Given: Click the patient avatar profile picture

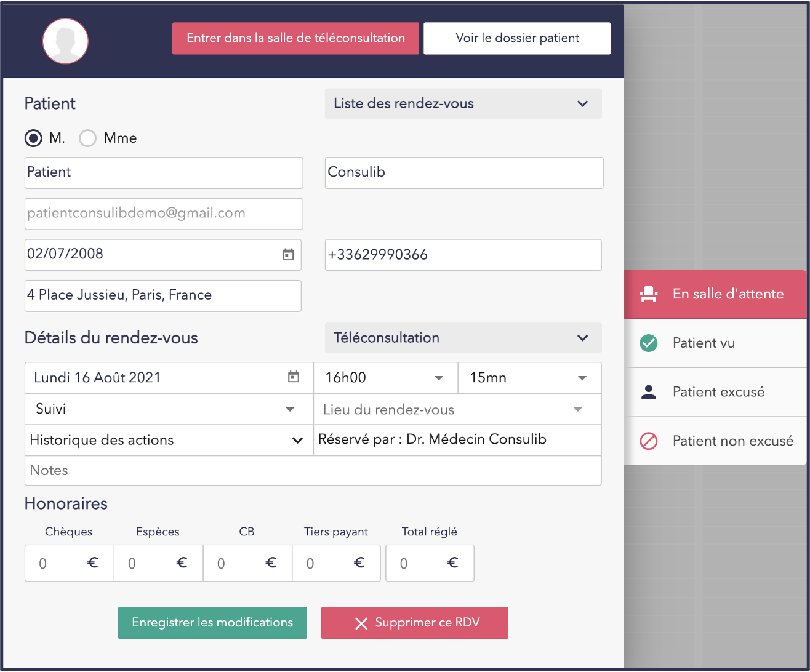Looking at the screenshot, I should (x=65, y=41).
